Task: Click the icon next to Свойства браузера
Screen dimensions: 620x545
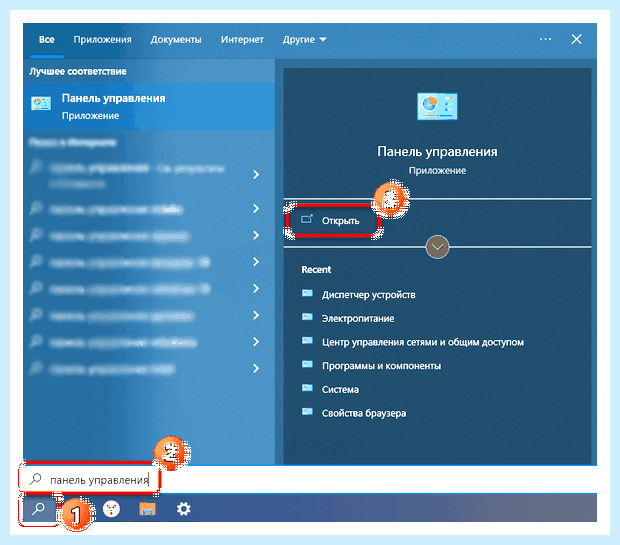Action: [307, 411]
